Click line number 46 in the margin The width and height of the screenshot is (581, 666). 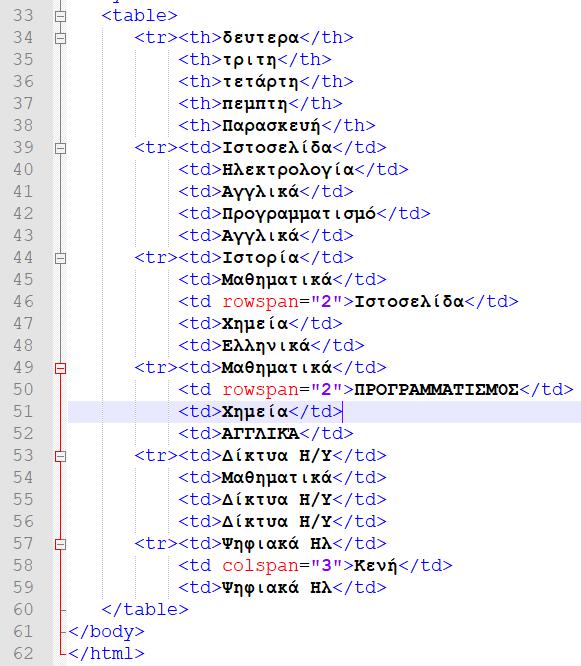[23, 302]
